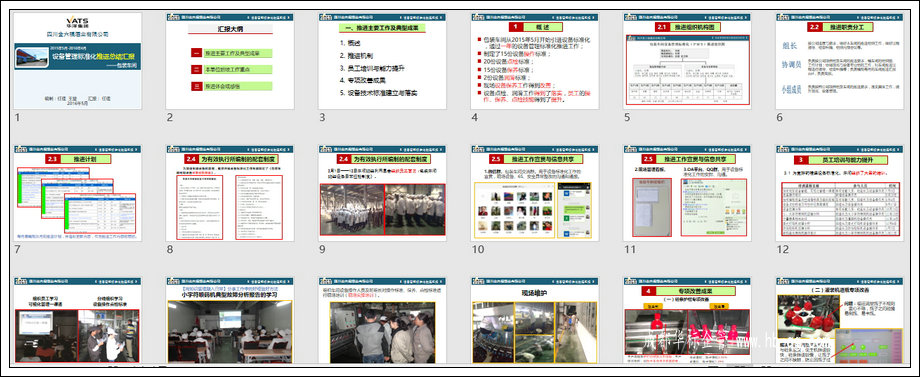
Task: Select slide 10 with chat group avatars
Action: (x=535, y=193)
